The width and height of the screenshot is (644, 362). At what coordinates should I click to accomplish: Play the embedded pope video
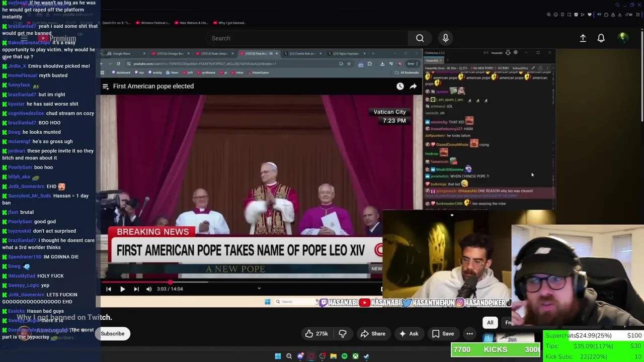tap(122, 289)
